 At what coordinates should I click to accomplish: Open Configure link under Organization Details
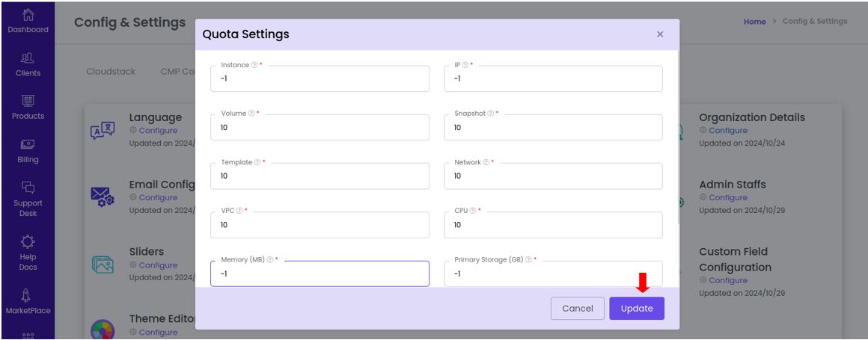pyautogui.click(x=728, y=131)
